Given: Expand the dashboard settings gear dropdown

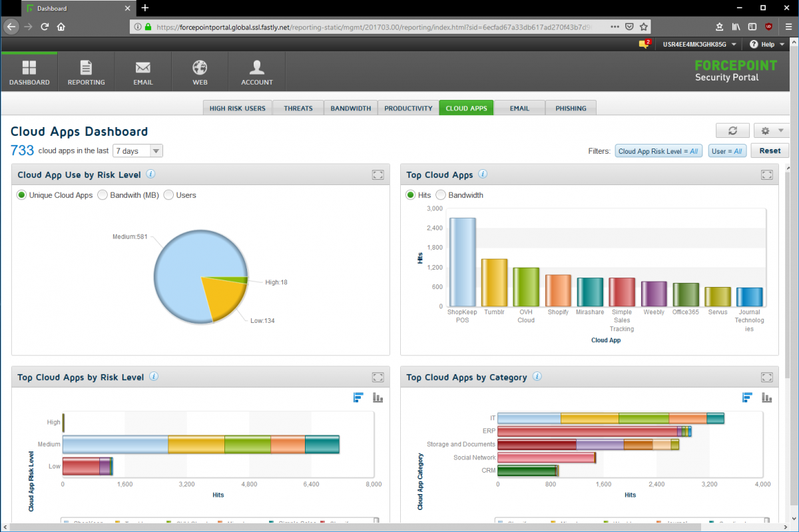Looking at the screenshot, I should (x=771, y=131).
